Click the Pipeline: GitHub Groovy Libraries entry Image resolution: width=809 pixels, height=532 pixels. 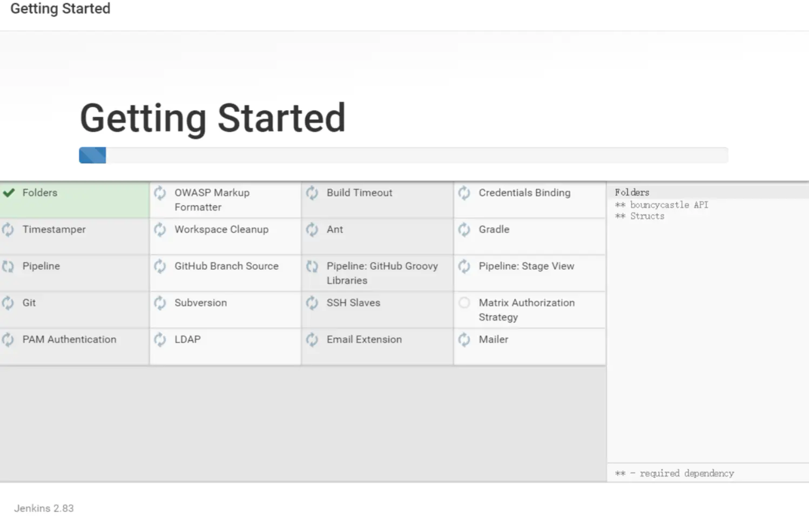tap(381, 273)
